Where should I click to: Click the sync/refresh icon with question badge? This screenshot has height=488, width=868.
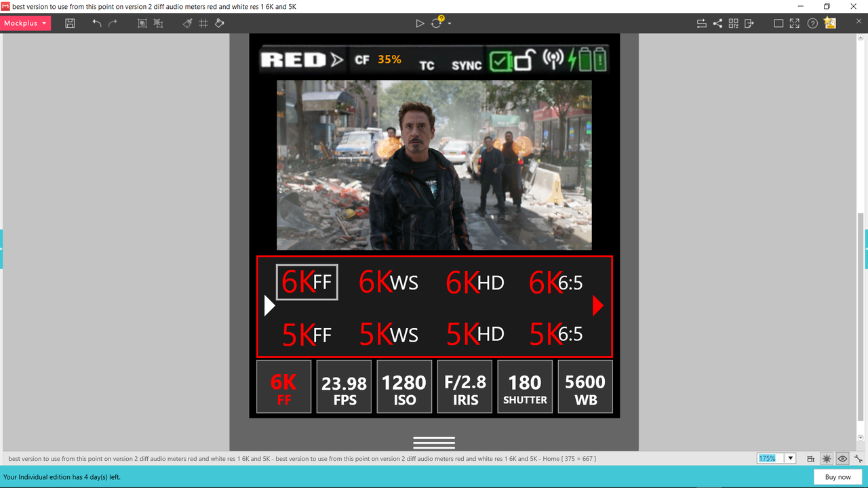point(437,22)
